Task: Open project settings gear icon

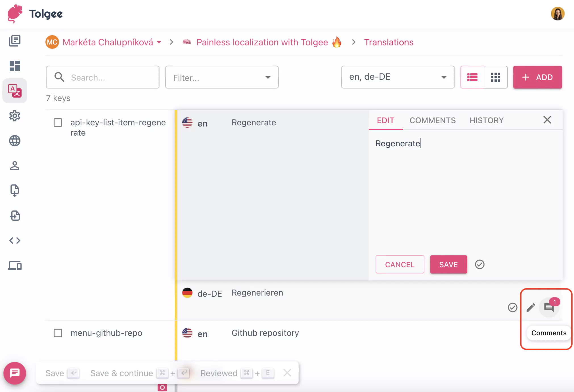Action: [15, 116]
